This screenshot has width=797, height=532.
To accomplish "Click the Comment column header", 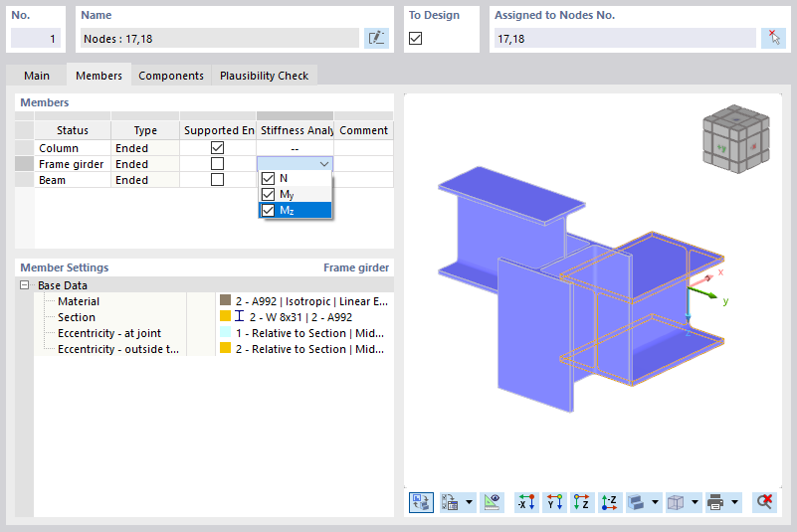I will click(x=363, y=130).
